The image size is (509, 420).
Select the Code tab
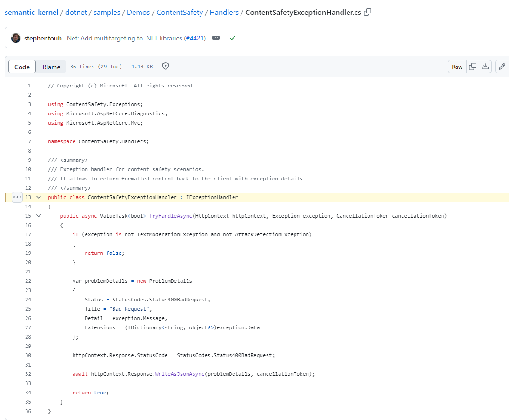[x=22, y=67]
